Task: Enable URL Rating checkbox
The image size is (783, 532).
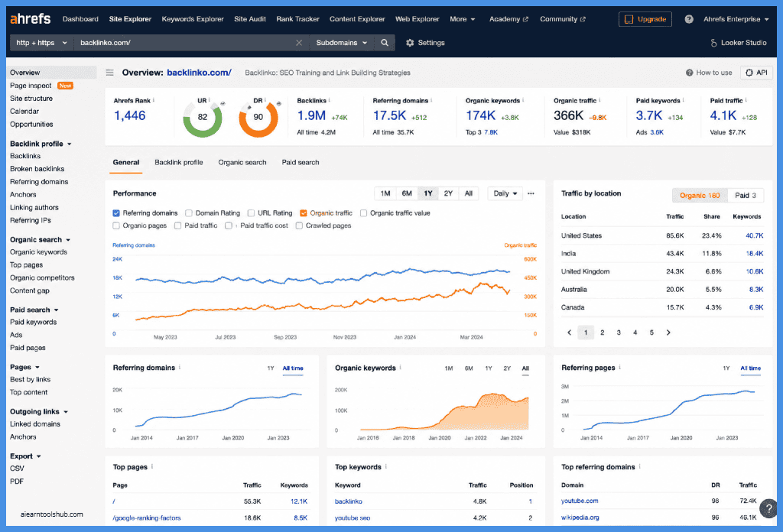Action: (x=251, y=213)
